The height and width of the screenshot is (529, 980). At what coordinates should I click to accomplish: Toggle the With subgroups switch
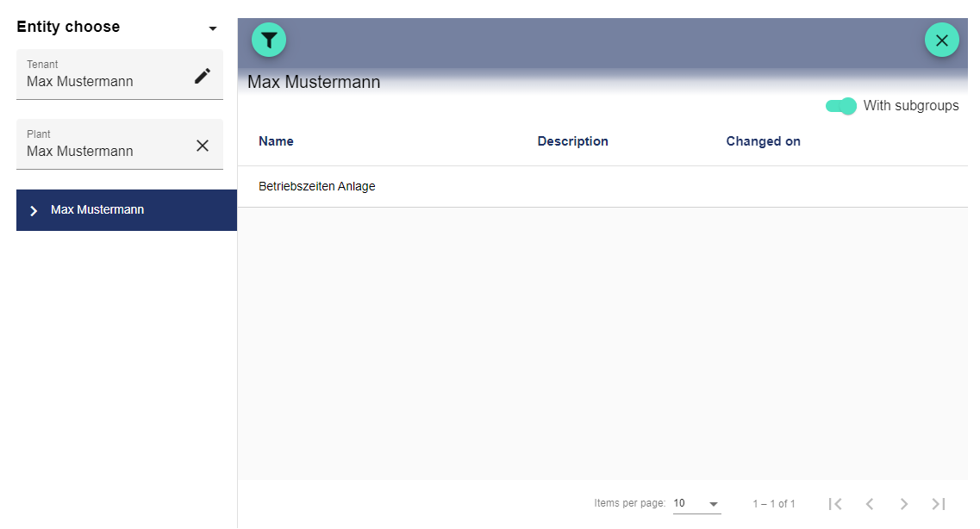[840, 106]
